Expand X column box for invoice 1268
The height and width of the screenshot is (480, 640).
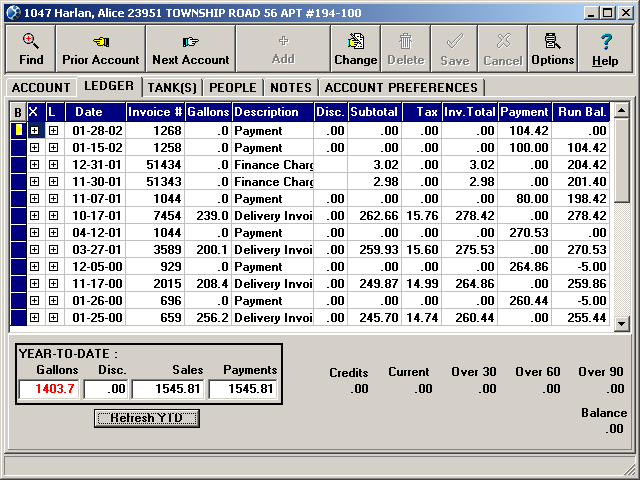pyautogui.click(x=34, y=130)
